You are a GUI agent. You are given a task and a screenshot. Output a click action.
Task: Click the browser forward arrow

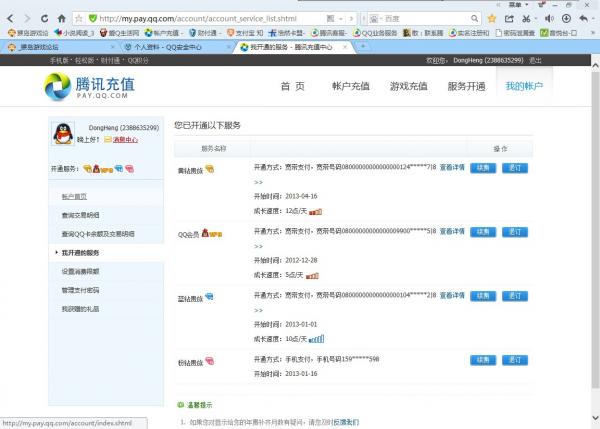(x=27, y=18)
